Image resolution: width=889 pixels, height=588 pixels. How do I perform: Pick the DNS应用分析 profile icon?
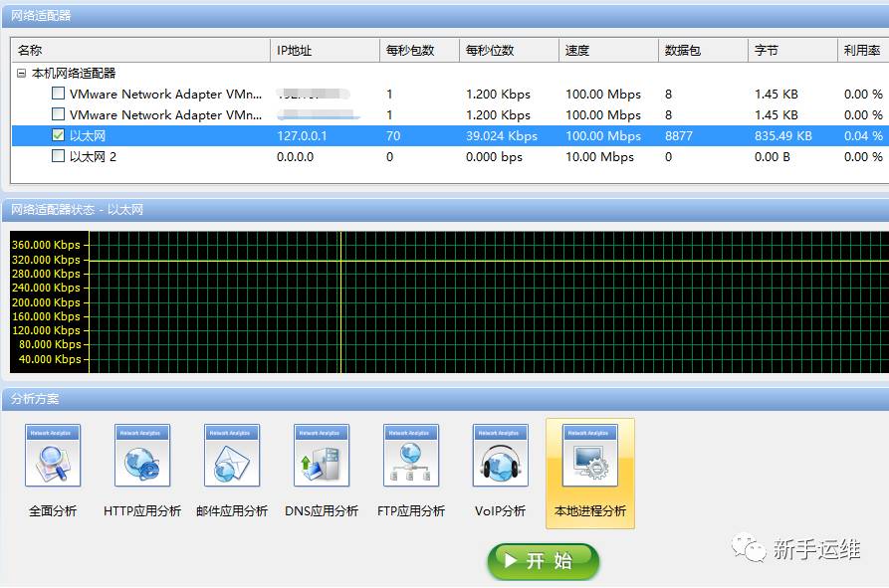(322, 457)
